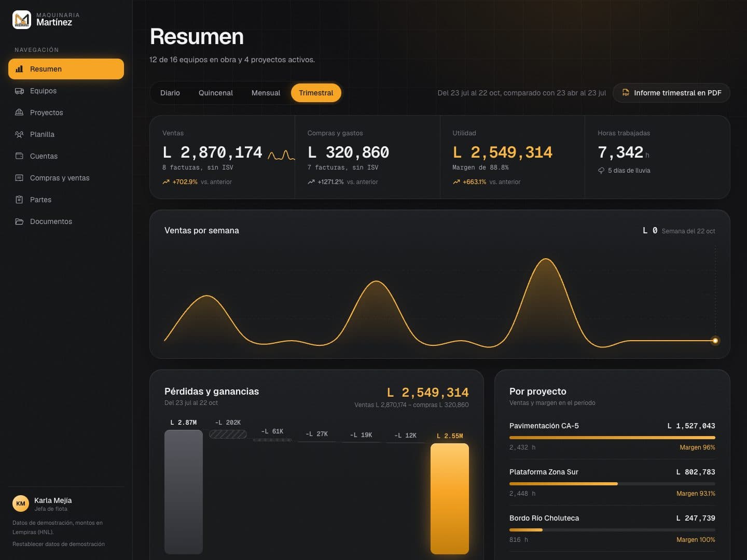
Task: Click the PDF icon in report button
Action: point(626,93)
